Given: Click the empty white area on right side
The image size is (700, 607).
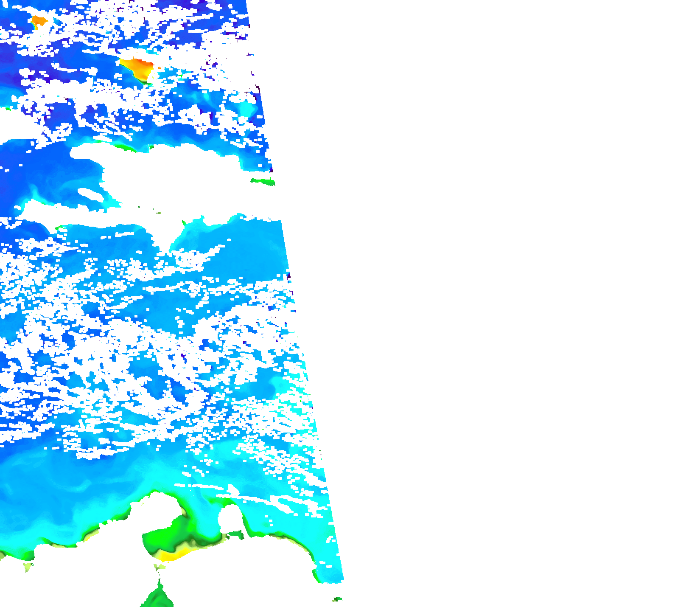Looking at the screenshot, I should point(509,297).
